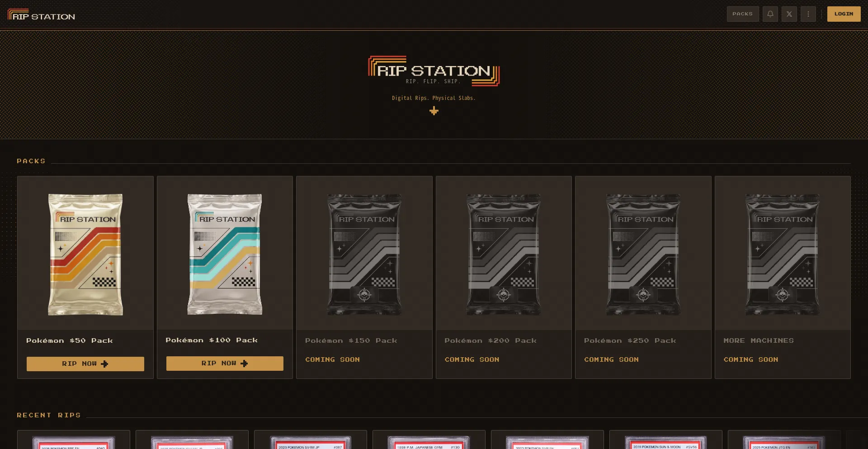Open the X social link icon
This screenshot has height=449, width=868.
789,14
